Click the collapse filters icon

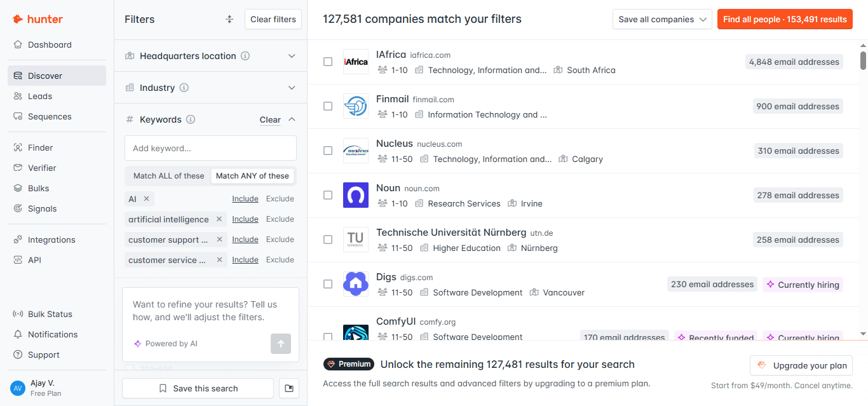click(x=229, y=19)
